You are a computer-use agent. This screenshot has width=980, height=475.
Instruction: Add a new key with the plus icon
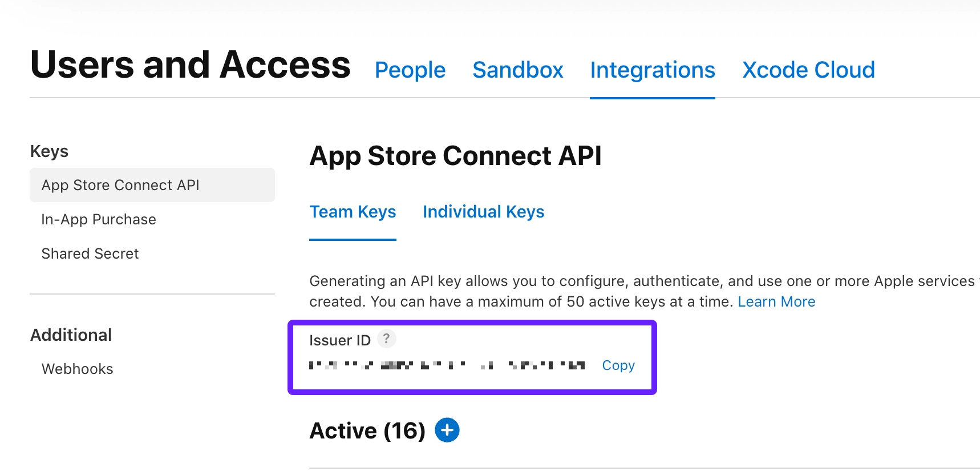coord(447,430)
